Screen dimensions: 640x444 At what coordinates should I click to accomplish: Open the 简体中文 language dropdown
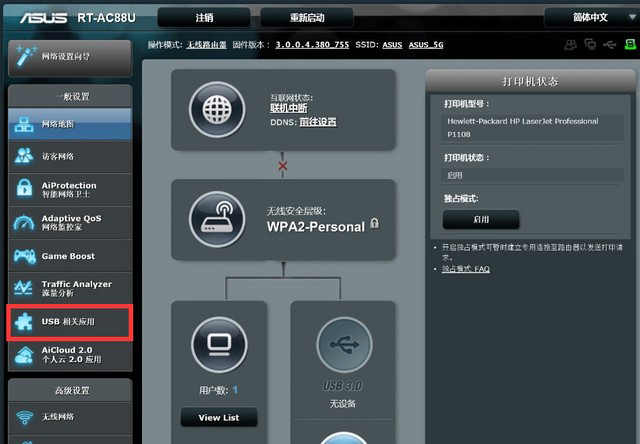(592, 18)
